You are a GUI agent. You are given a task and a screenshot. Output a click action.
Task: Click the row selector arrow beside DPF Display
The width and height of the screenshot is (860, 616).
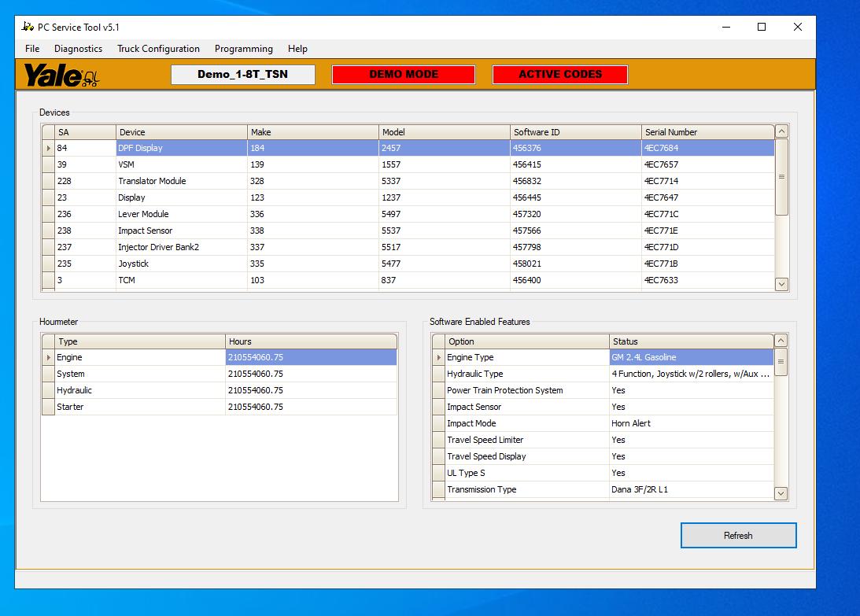click(50, 148)
